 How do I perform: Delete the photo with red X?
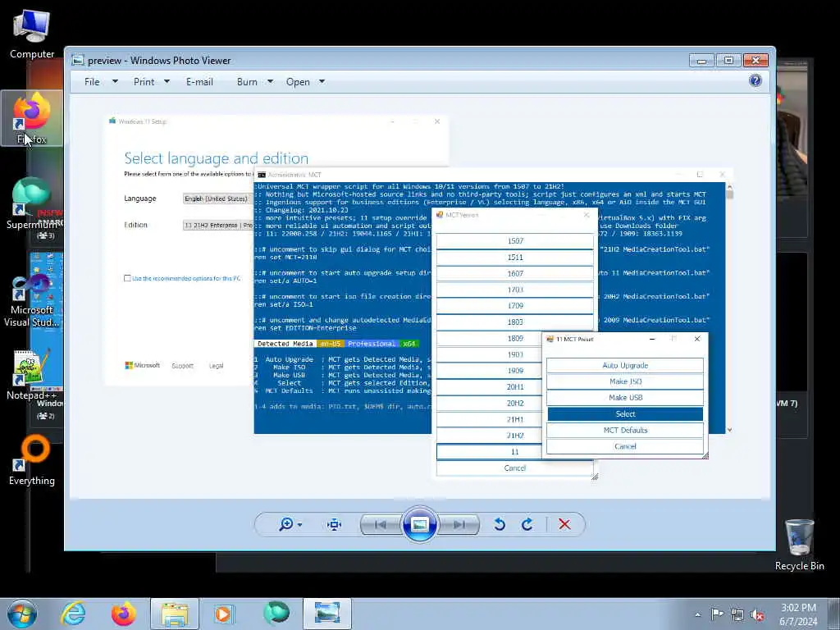point(564,524)
